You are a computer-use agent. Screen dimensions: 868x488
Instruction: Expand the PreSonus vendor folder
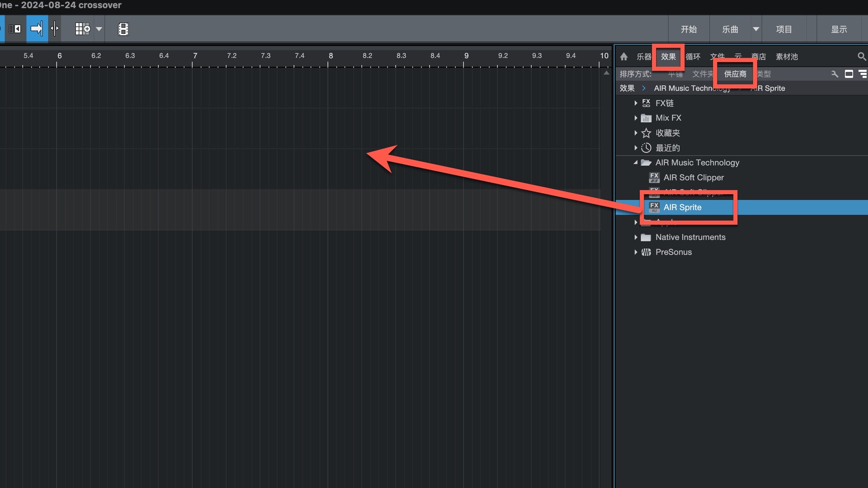coord(636,252)
